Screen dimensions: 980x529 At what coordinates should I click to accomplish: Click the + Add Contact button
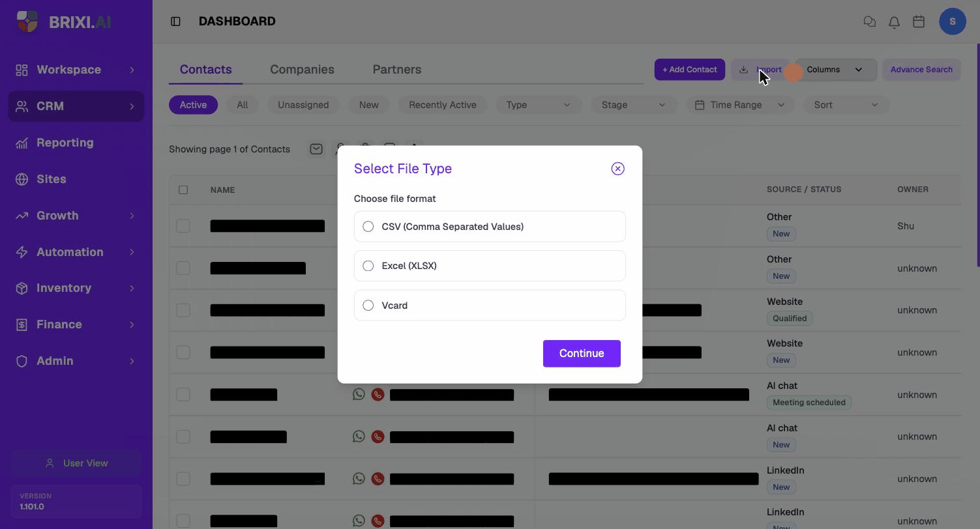(x=689, y=70)
